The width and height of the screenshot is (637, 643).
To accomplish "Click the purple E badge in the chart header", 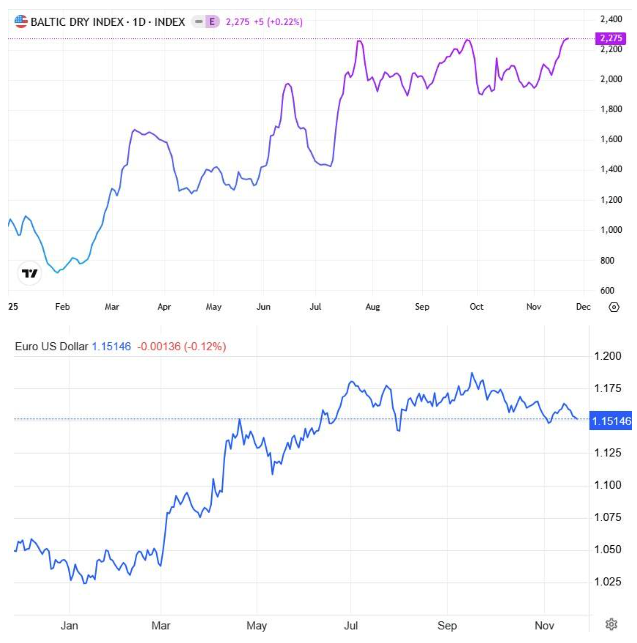I will 212,20.
